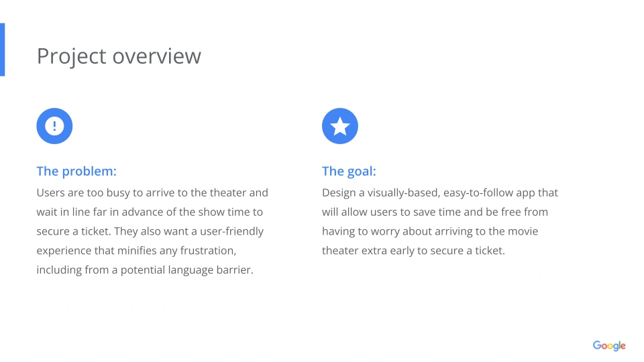Click "The goal:" heading
This screenshot has height=362, width=644.
coord(349,172)
